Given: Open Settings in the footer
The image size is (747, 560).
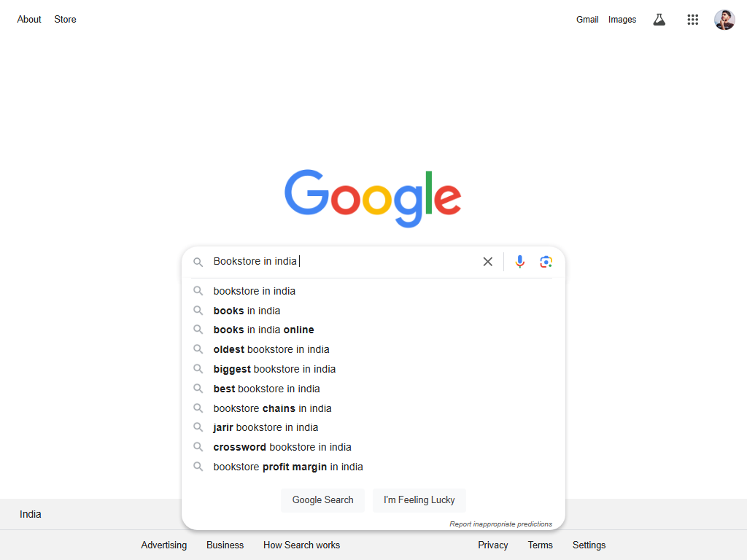Looking at the screenshot, I should [589, 545].
